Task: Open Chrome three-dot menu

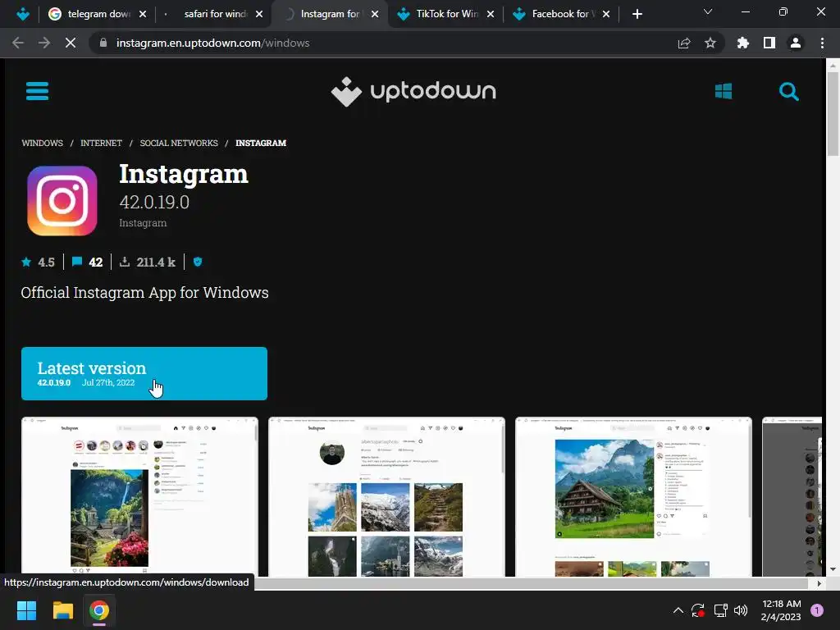Action: tap(822, 43)
